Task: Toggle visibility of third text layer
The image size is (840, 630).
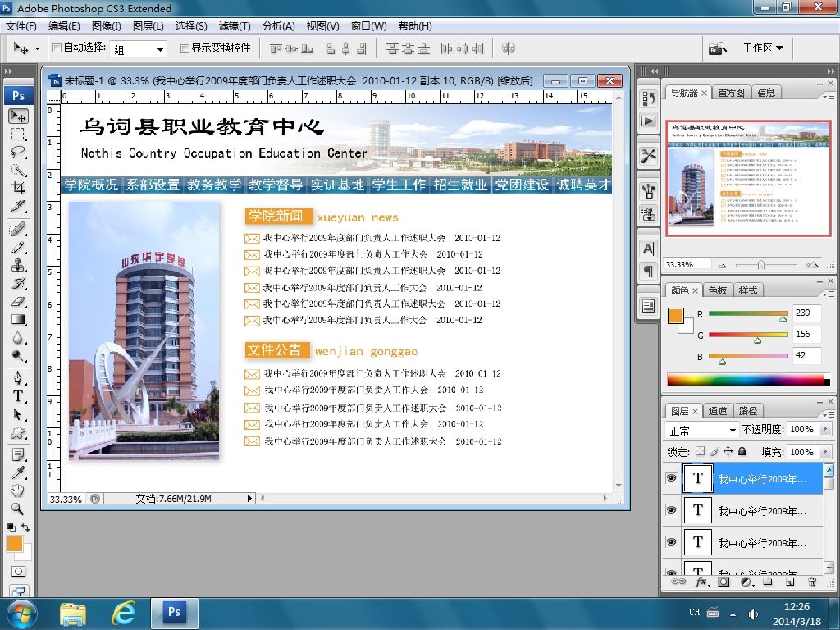Action: pos(671,542)
